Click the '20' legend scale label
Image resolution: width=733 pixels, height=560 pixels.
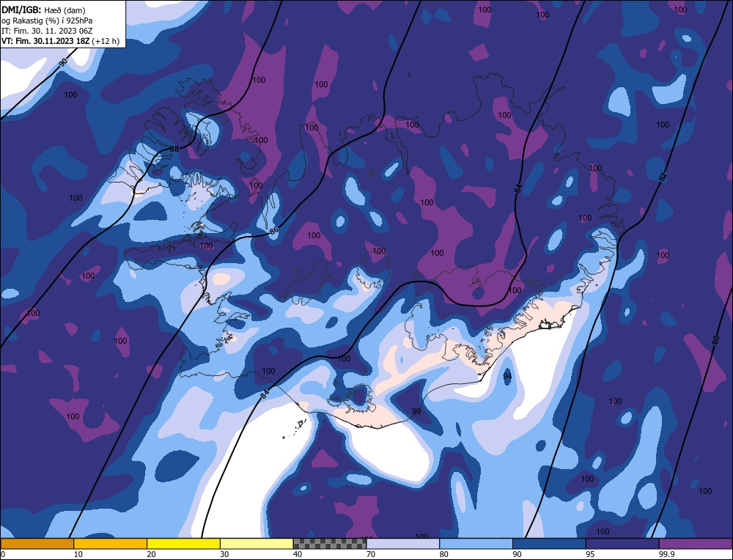151,554
